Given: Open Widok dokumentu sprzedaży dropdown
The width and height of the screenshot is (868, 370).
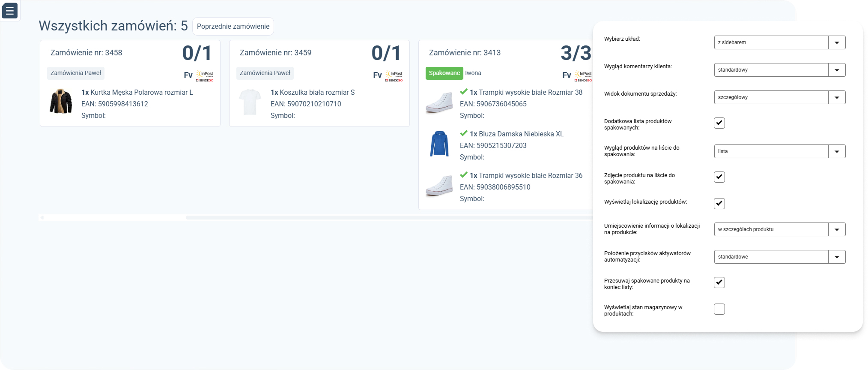Looking at the screenshot, I should 780,97.
